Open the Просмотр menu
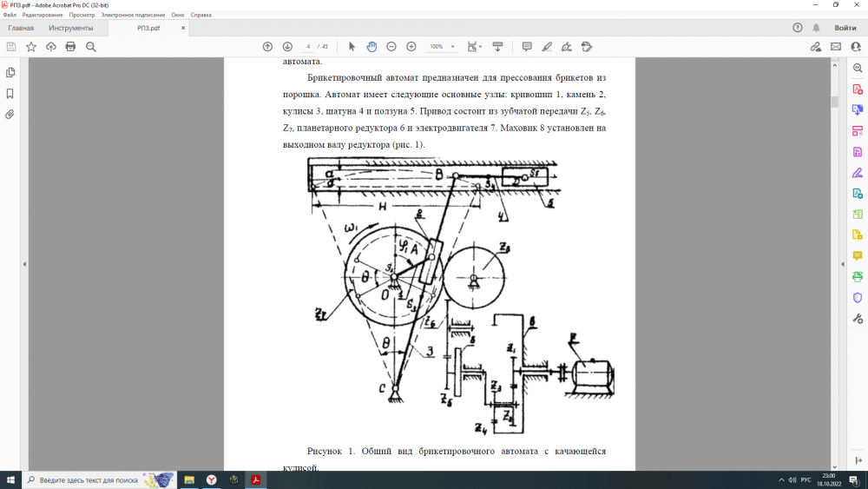This screenshot has height=489, width=868. point(82,15)
